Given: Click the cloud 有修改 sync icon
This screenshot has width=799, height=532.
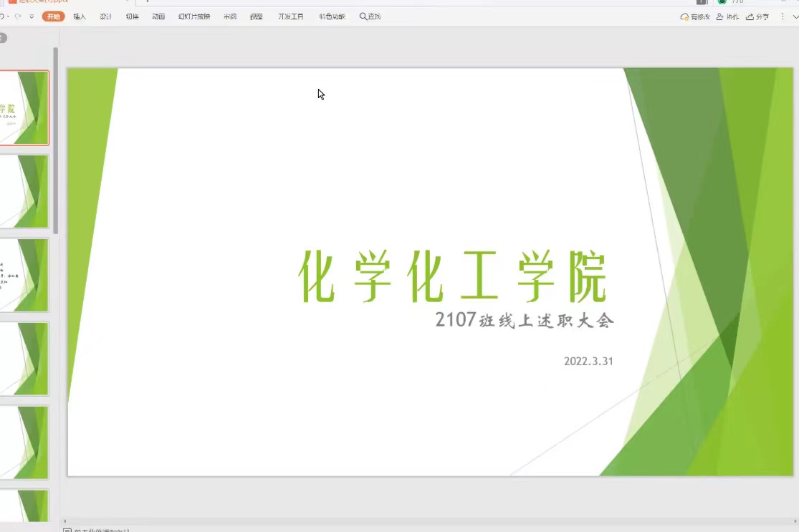Looking at the screenshot, I should point(684,16).
